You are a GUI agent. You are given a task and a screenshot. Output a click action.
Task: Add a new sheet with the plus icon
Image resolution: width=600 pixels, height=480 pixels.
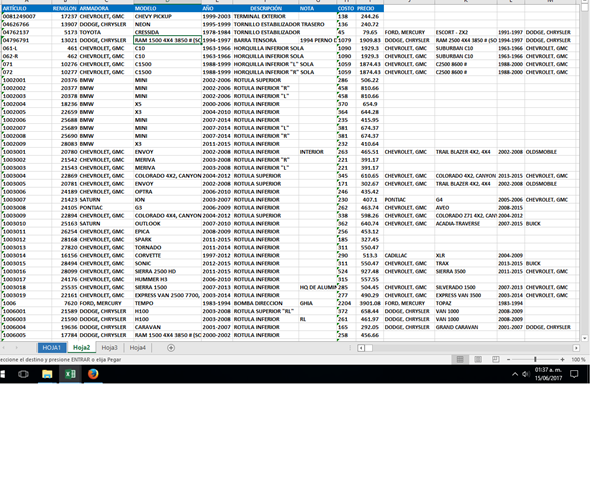pyautogui.click(x=171, y=348)
